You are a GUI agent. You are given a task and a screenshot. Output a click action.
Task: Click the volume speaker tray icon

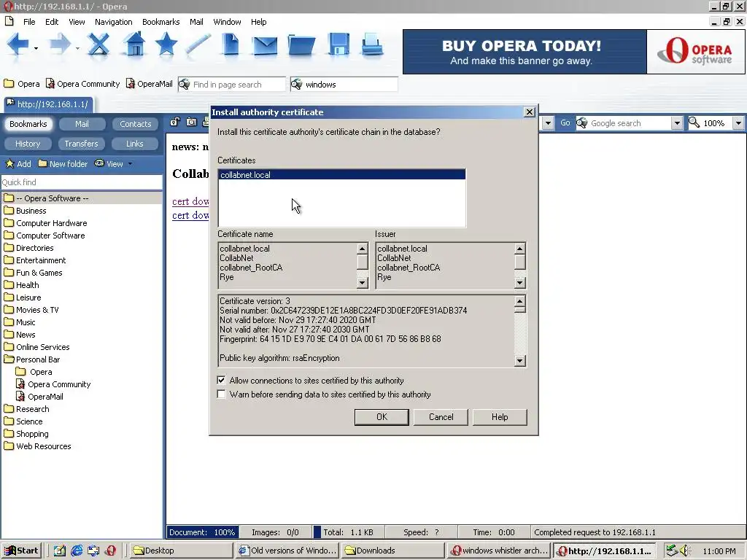click(x=685, y=551)
